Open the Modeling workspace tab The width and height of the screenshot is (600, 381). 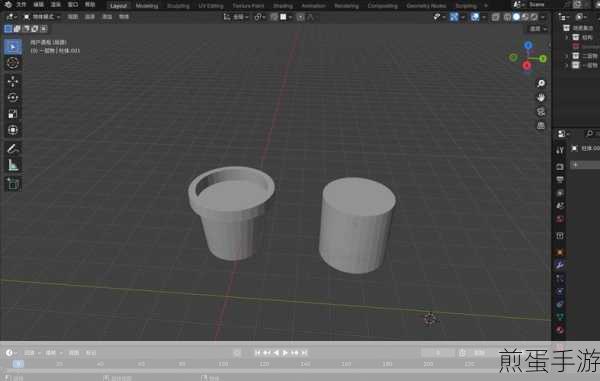[x=147, y=6]
